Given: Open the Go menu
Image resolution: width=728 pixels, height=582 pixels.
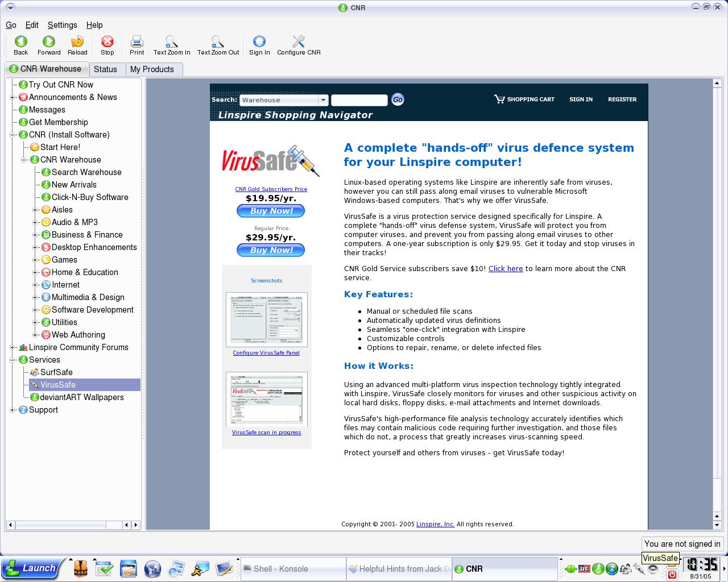Looking at the screenshot, I should pos(11,25).
